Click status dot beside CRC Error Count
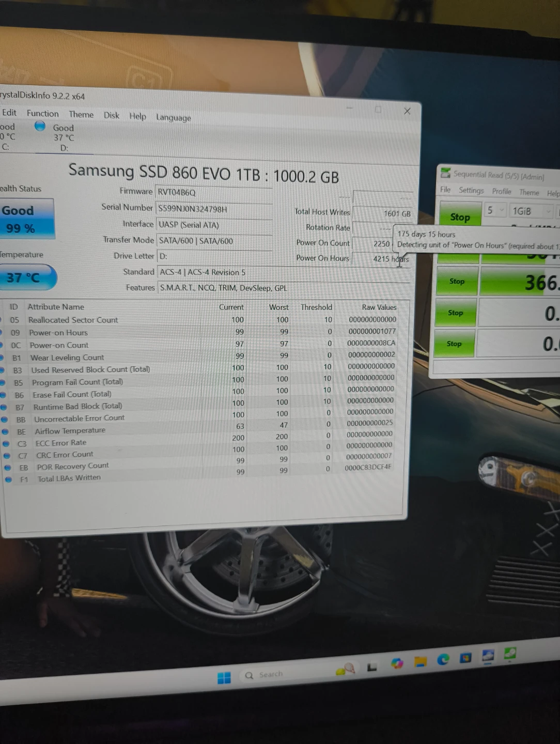Image resolution: width=560 pixels, height=744 pixels. point(7,456)
